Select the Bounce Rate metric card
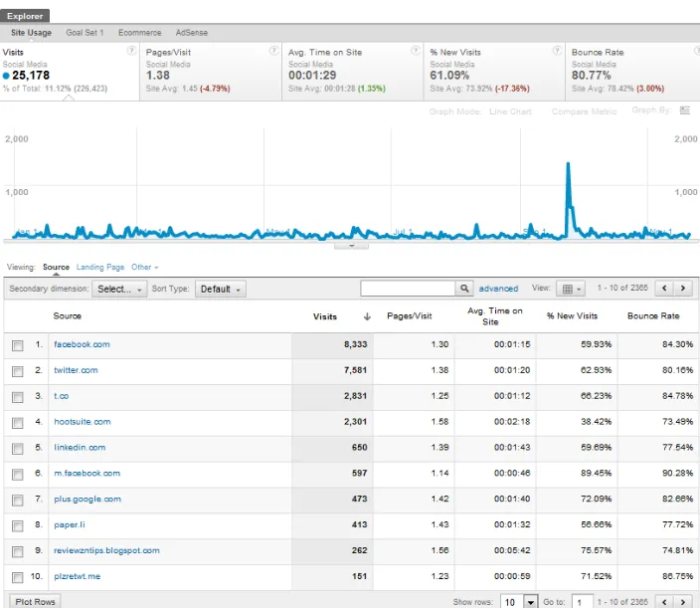 pyautogui.click(x=632, y=71)
